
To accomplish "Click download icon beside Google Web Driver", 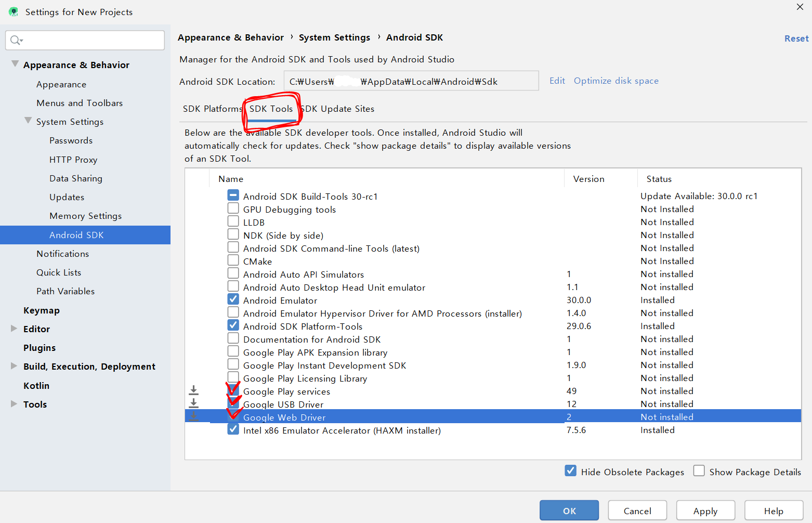I will (x=193, y=416).
